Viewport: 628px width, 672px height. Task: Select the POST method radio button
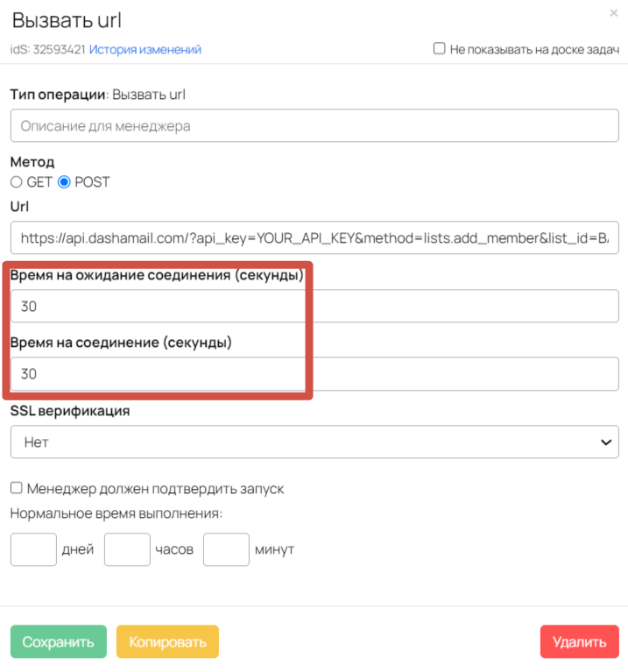64,182
